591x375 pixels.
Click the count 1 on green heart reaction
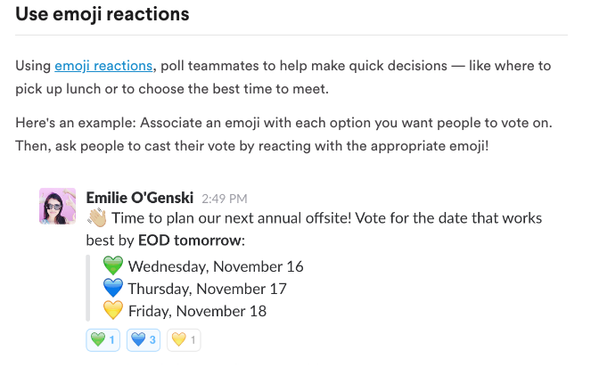(112, 340)
